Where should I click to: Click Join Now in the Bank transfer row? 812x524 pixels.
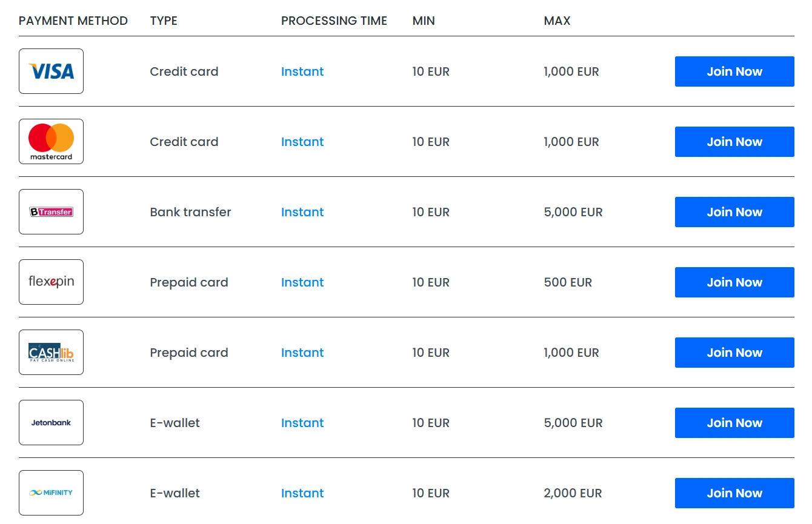pos(734,212)
